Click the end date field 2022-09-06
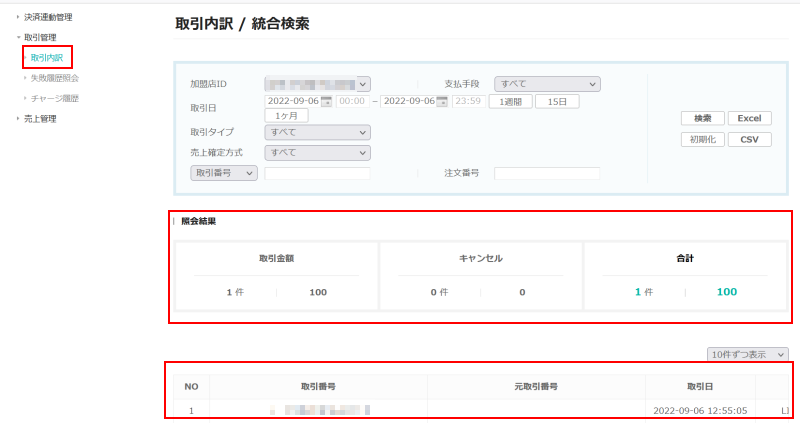800x423 pixels. (409, 101)
